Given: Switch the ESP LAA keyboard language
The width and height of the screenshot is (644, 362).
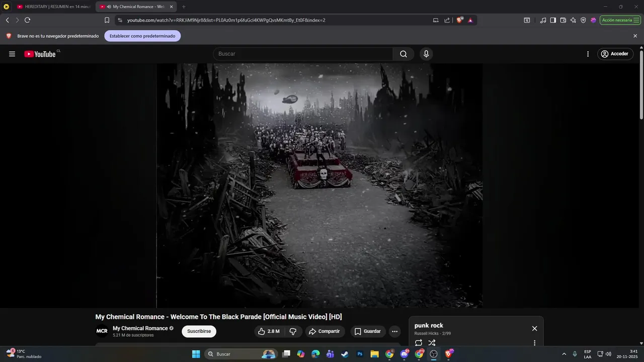Looking at the screenshot, I should [588, 354].
